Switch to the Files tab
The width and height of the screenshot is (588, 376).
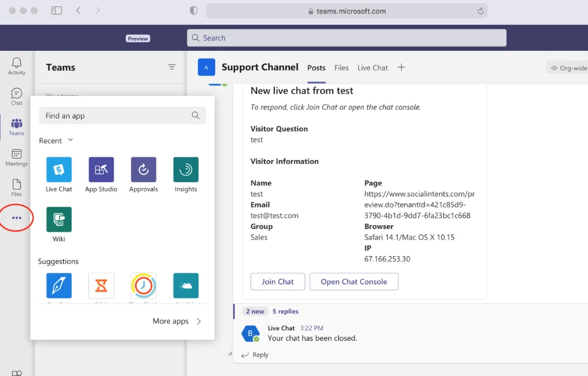point(342,68)
